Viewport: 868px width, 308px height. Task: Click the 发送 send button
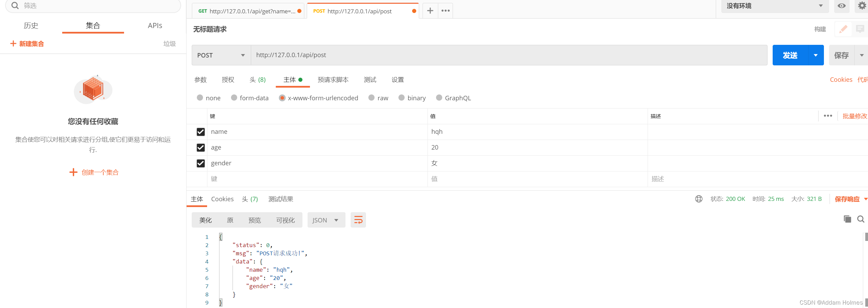point(790,55)
